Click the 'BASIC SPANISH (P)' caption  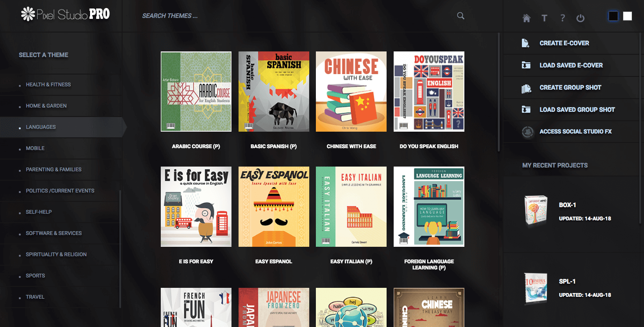click(274, 146)
